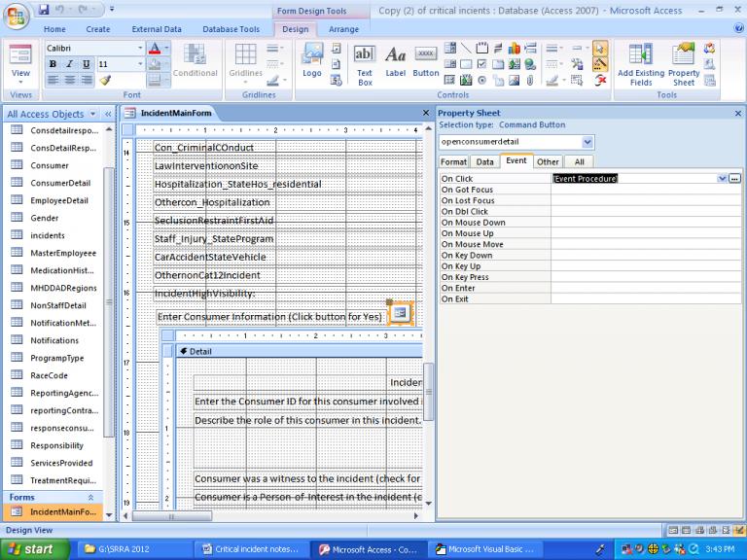Screen dimensions: 747x560
Task: Open the Property Sheet from the ribbon
Action: coord(684,62)
